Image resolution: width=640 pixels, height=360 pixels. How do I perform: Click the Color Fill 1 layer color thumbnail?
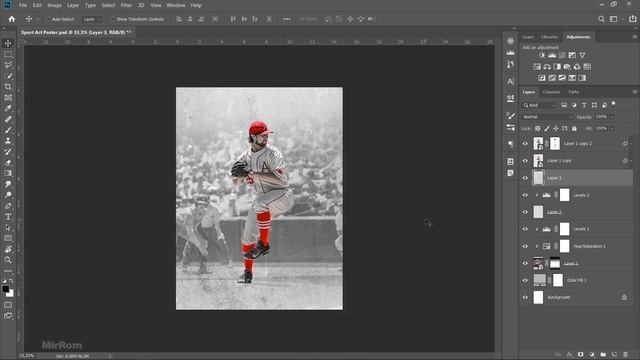point(540,280)
